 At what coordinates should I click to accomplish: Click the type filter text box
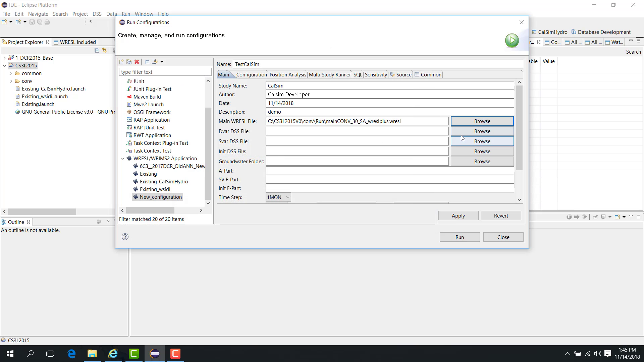click(165, 72)
